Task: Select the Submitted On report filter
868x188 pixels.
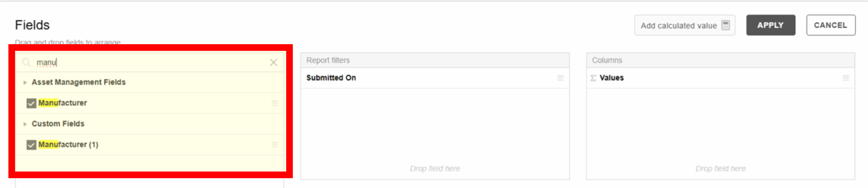Action: coord(435,78)
